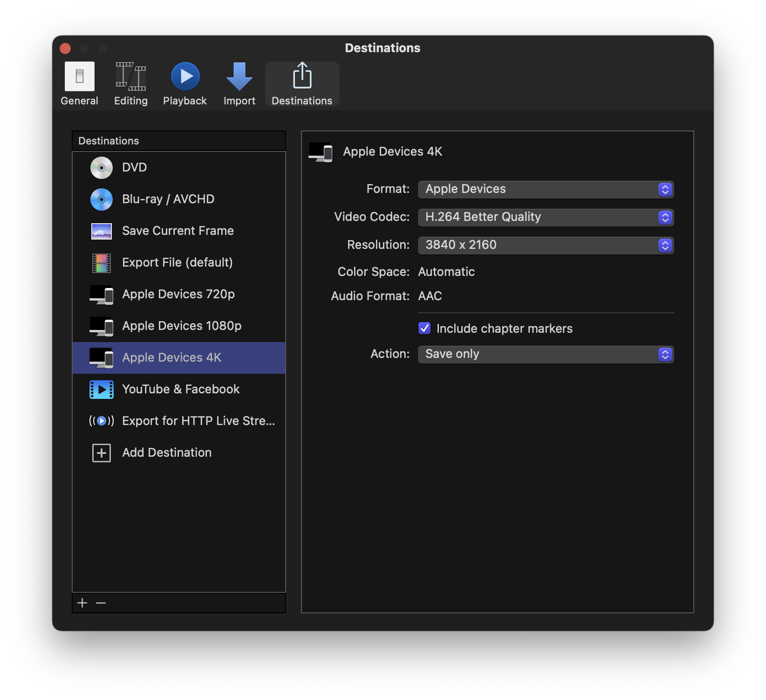Select Apple Devices 720p label
Screen dimensions: 766x700
178,295
